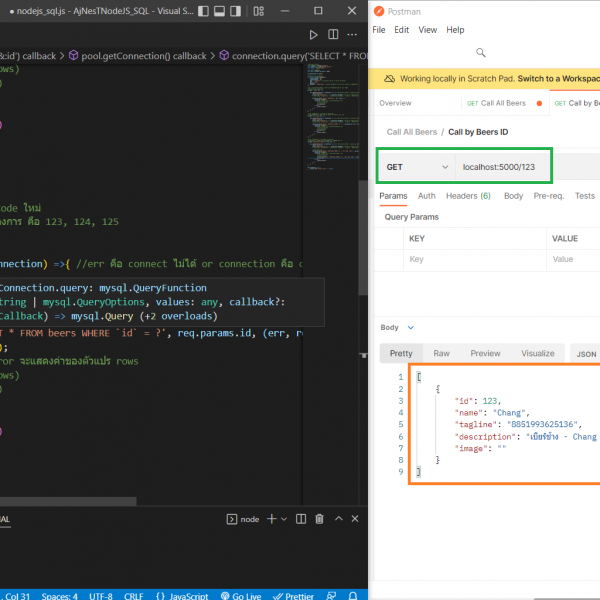
Task: Open the new terminal launch profile dropdown
Action: coord(284,519)
